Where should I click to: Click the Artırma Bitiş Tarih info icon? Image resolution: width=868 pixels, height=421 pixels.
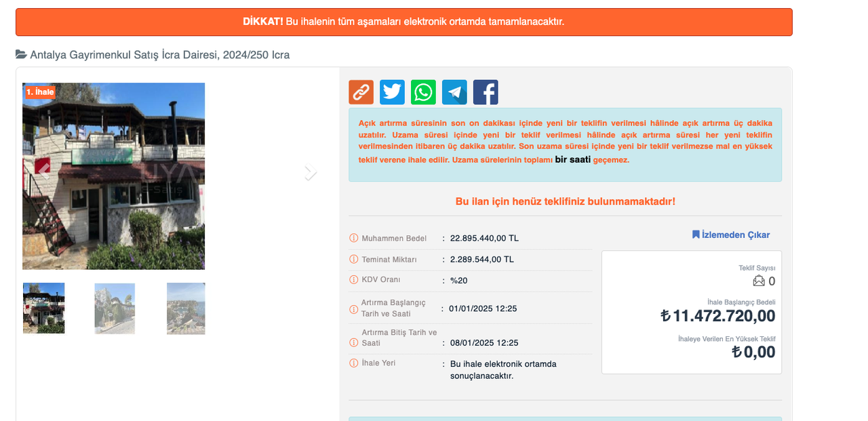coord(353,342)
